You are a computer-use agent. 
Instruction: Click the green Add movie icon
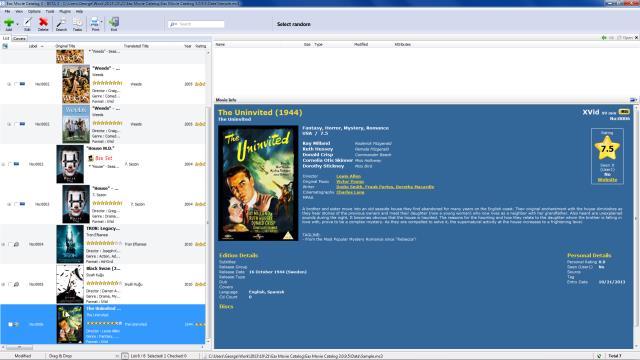click(9, 22)
